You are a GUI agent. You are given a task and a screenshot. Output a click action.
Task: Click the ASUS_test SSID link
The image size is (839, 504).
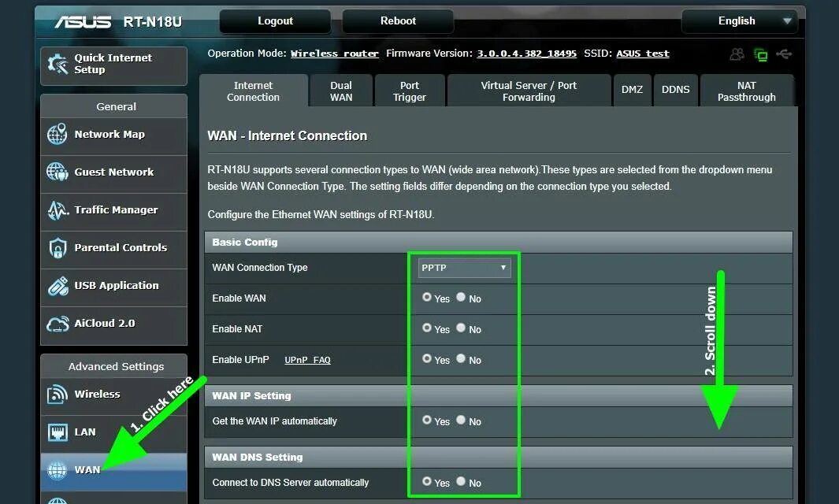click(643, 54)
